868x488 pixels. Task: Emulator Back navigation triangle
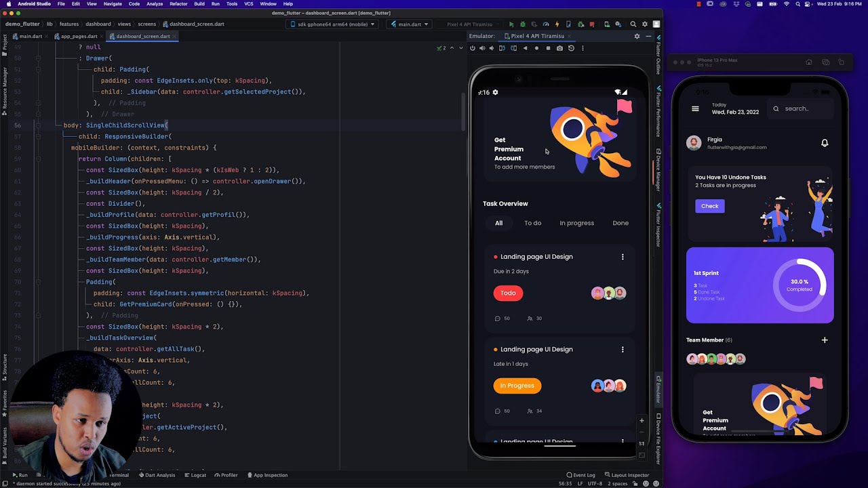pos(525,48)
